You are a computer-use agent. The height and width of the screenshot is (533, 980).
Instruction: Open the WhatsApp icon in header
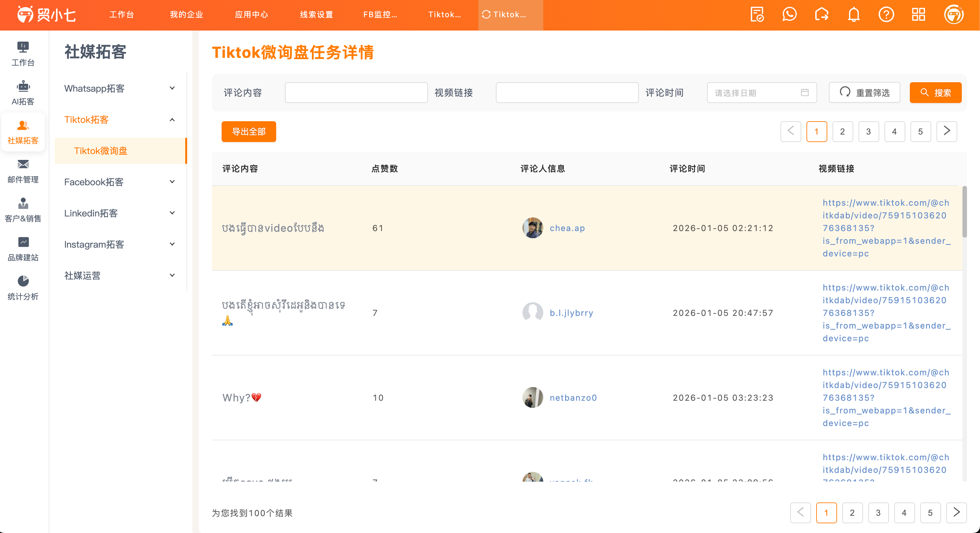pos(789,15)
